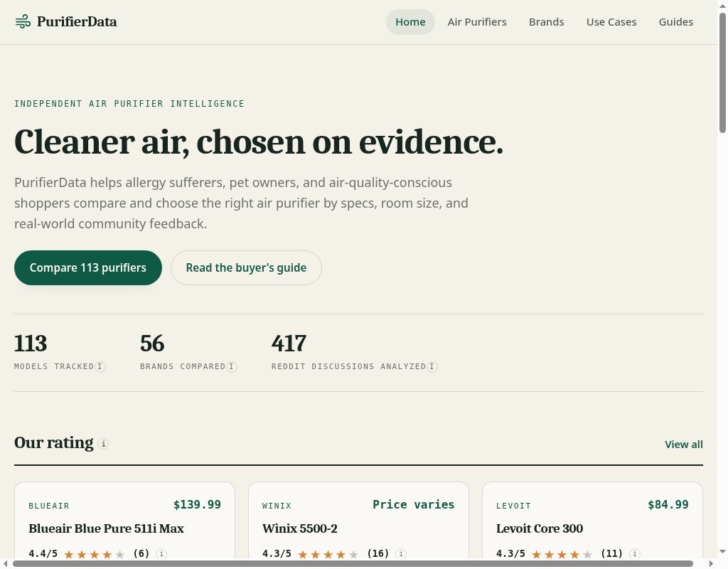Click the BLUEAIR brand label
Viewport: 728px width, 569px height.
point(49,506)
